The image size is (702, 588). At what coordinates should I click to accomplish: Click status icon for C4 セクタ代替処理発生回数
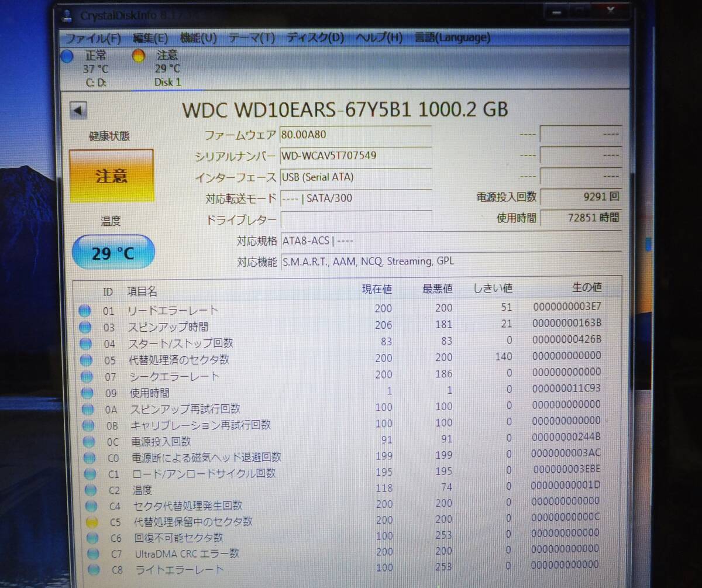(x=91, y=506)
